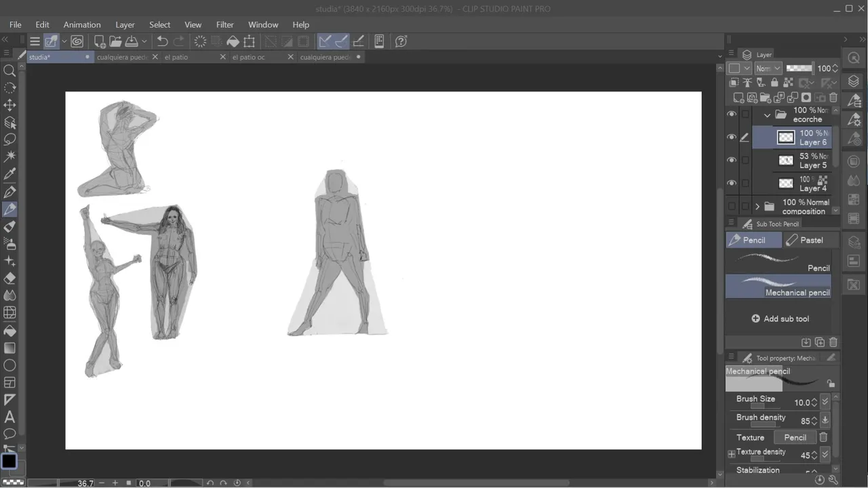Select the Move layer tool
The width and height of the screenshot is (868, 488).
[x=9, y=105]
